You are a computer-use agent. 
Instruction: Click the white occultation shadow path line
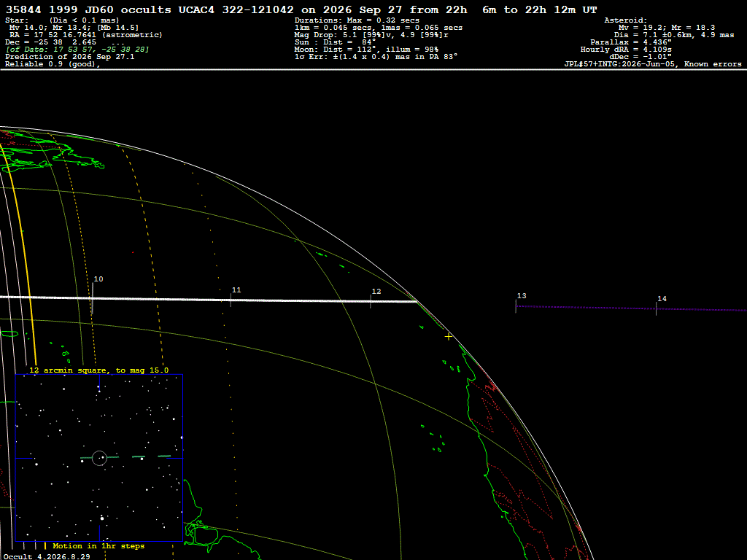(x=209, y=299)
